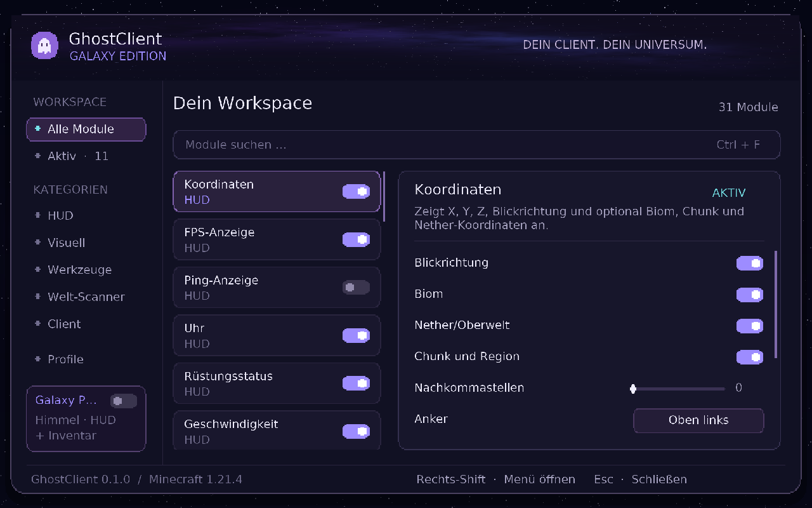
Task: Click the Ctrl + F shortcut hint
Action: tap(738, 145)
